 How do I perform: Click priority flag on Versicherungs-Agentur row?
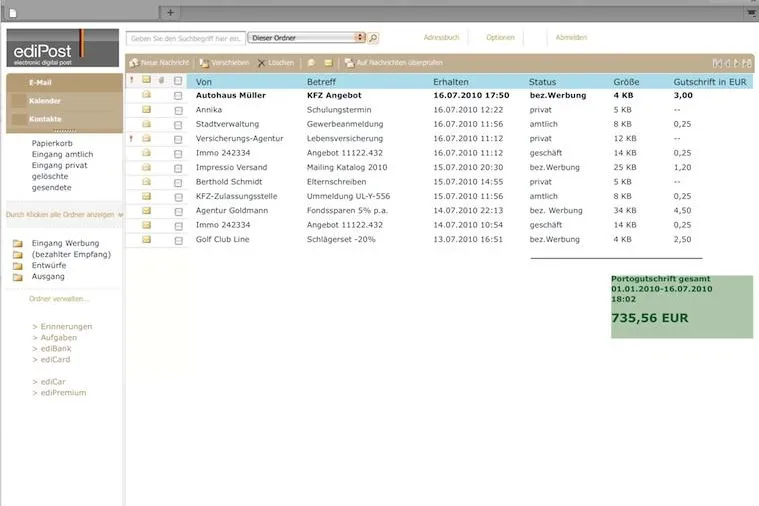coord(131,138)
